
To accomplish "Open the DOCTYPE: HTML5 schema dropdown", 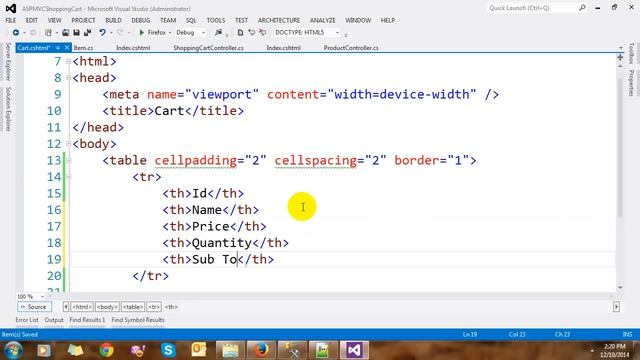I will pyautogui.click(x=337, y=33).
